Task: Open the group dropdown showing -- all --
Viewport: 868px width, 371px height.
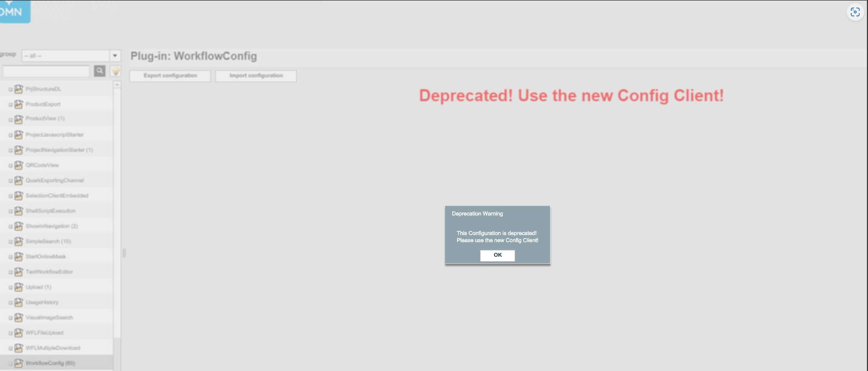Action: click(71, 55)
